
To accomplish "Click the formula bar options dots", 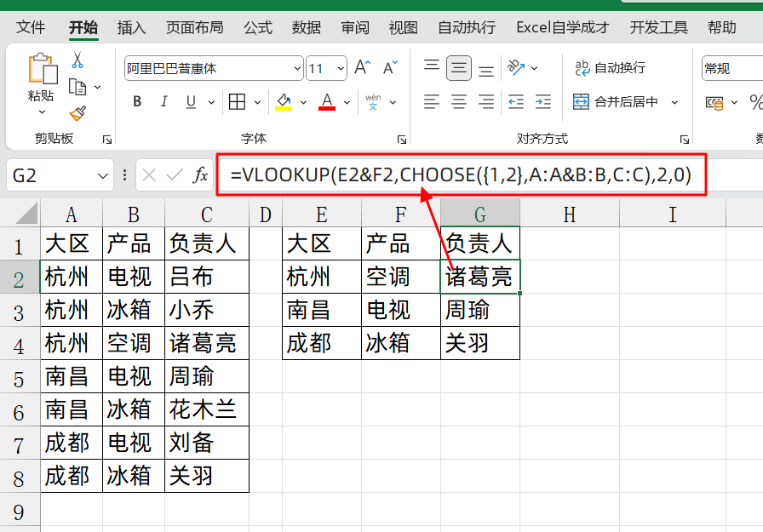I will (x=125, y=175).
